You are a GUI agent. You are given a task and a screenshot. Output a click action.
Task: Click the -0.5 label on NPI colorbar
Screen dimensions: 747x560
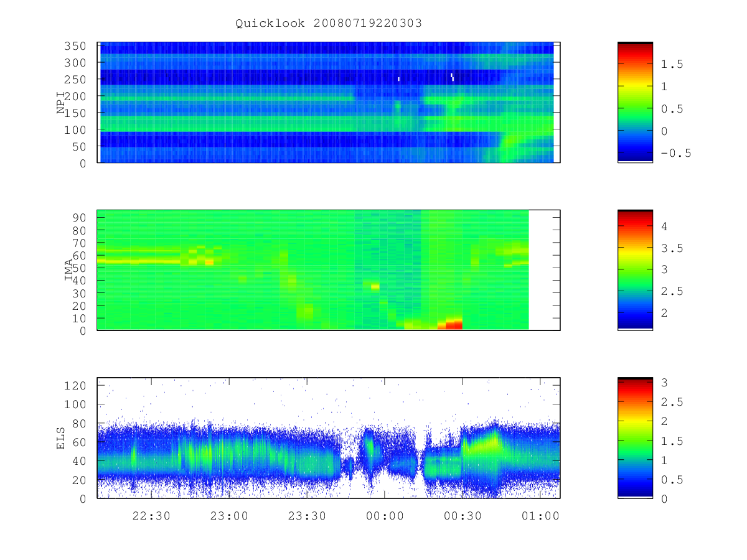(x=676, y=154)
